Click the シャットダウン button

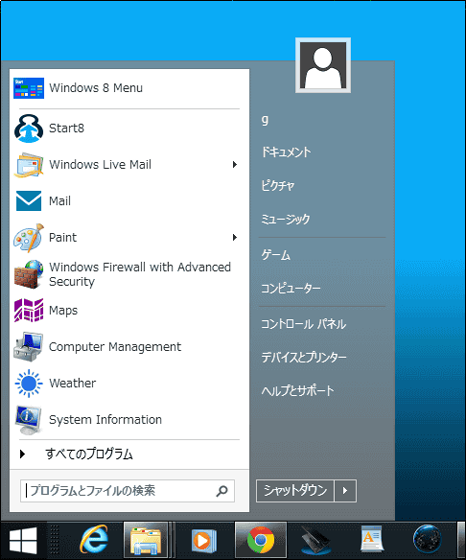[x=295, y=491]
